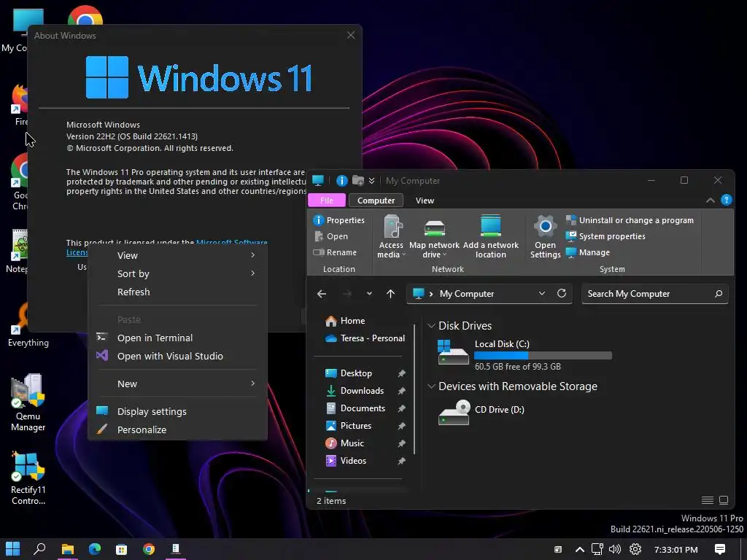The image size is (747, 560).
Task: Choose Display settings in the context menu
Action: coord(178,411)
